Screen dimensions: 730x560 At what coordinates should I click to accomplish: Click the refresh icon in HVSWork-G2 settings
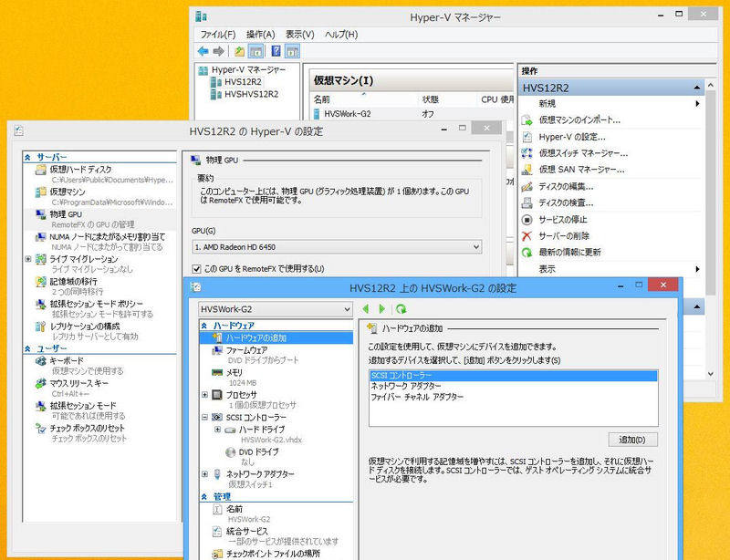point(401,308)
